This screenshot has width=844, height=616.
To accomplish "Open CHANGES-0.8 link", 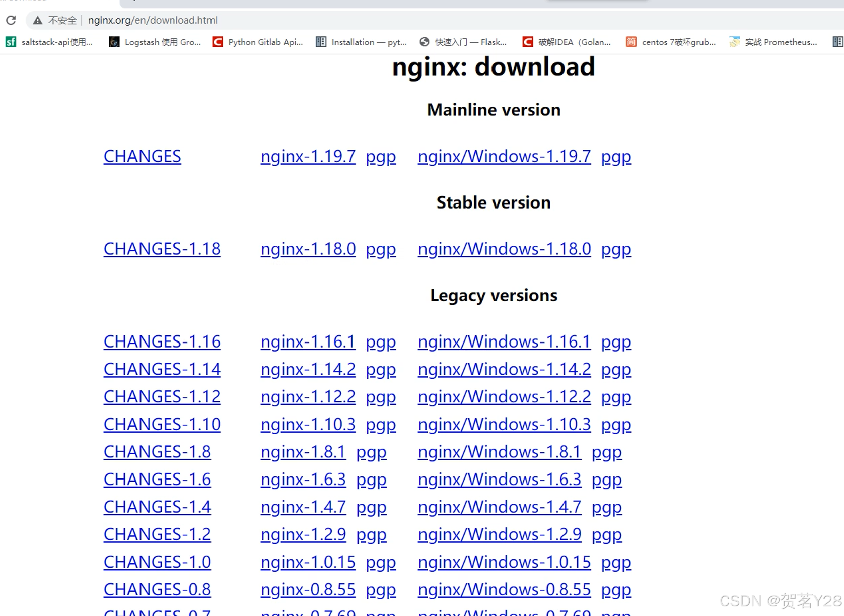I will (157, 589).
